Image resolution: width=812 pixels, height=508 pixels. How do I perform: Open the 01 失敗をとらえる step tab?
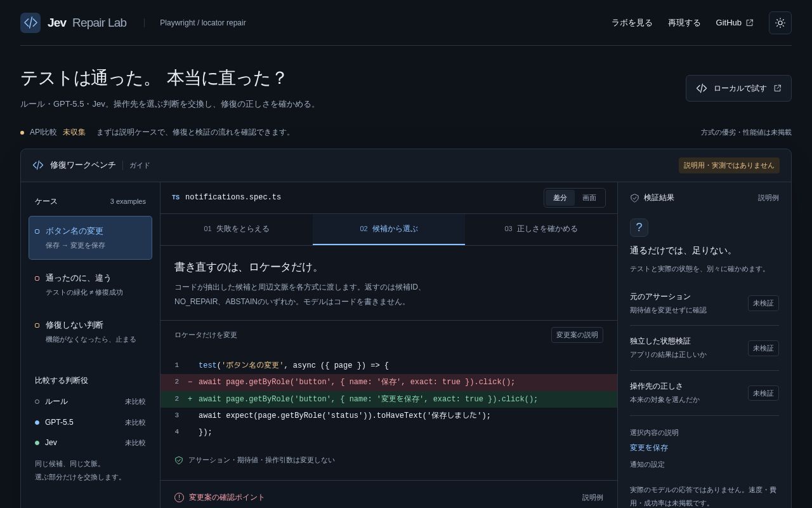click(237, 229)
